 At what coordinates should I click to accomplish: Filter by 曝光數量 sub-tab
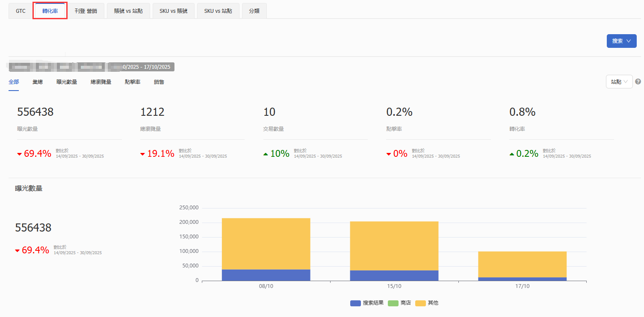[x=67, y=82]
